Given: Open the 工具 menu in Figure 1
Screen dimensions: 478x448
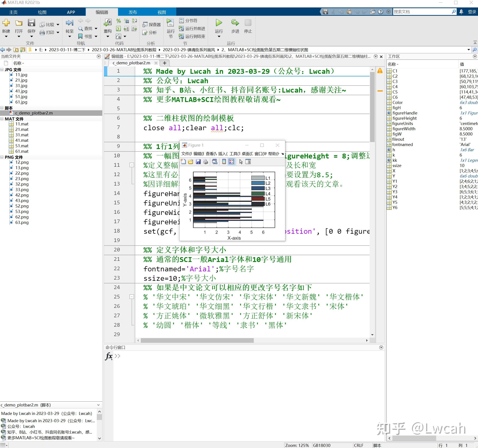Looking at the screenshot, I should [x=233, y=154].
